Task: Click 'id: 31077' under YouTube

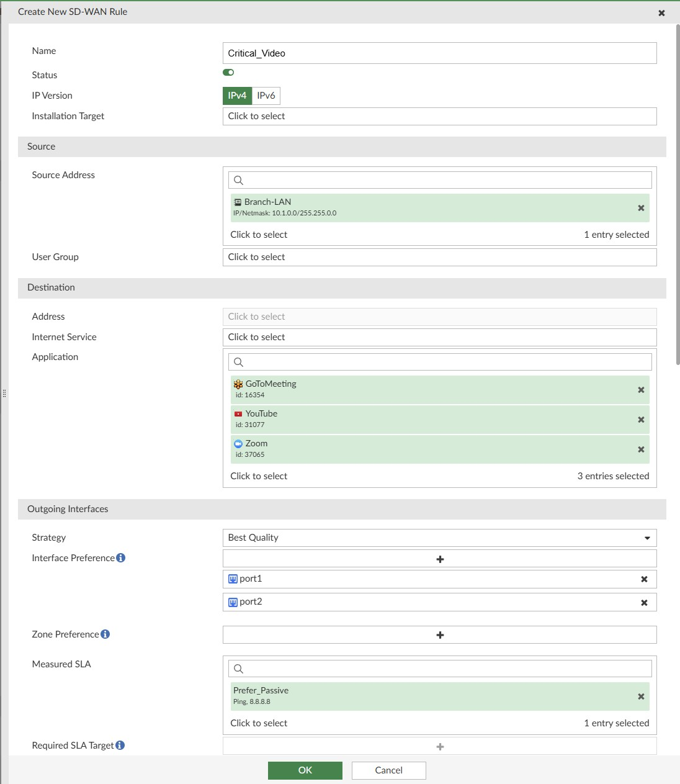Action: 250,425
